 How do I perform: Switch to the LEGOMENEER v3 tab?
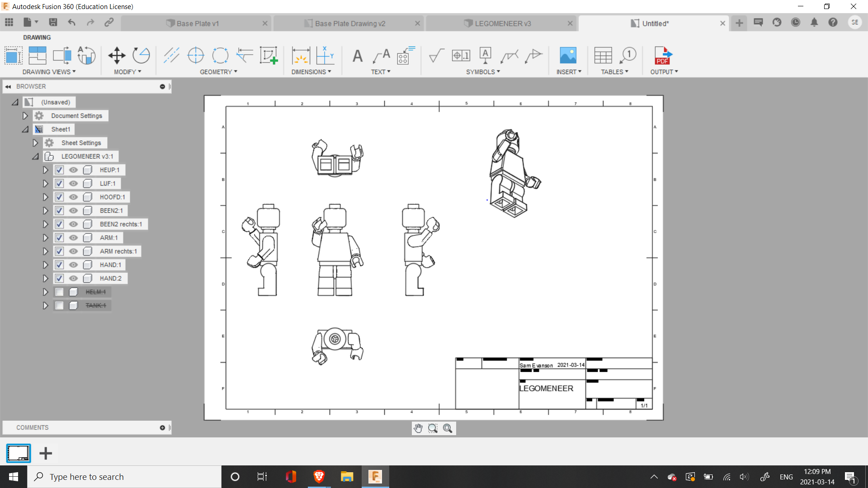click(x=502, y=23)
